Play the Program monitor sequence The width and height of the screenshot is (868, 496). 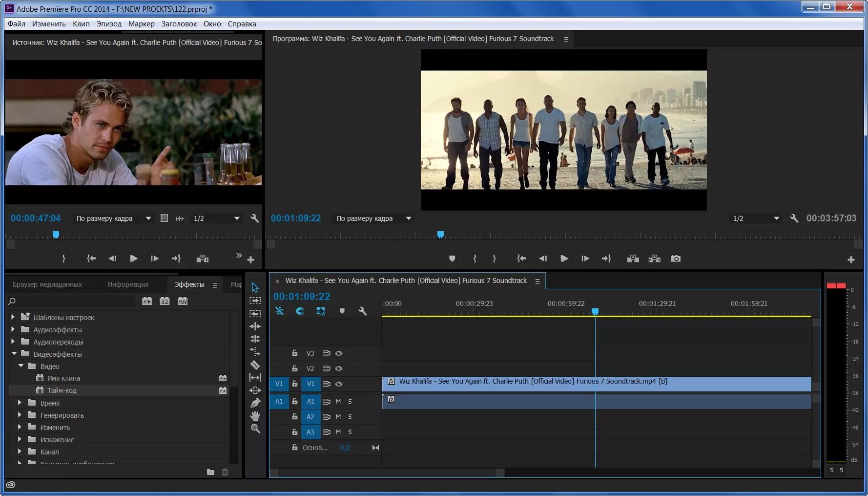[x=564, y=259]
